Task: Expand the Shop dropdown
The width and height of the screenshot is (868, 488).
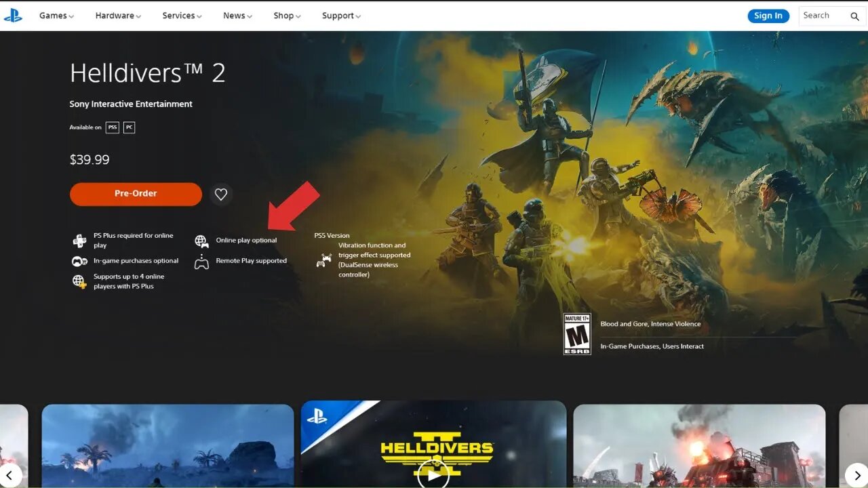Action: [286, 15]
